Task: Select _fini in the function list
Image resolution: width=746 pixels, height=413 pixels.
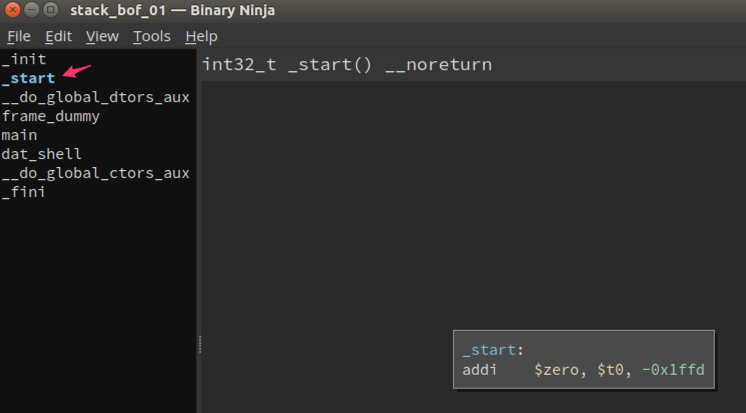Action: click(x=23, y=192)
